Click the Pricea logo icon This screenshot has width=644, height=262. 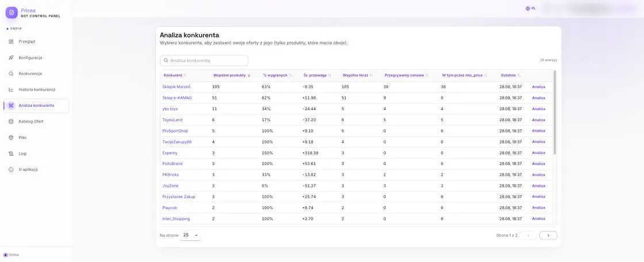coord(11,13)
